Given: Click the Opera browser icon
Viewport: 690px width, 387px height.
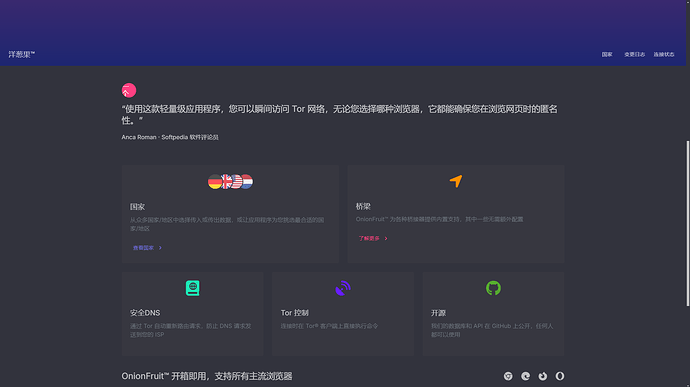Looking at the screenshot, I should [560, 376].
